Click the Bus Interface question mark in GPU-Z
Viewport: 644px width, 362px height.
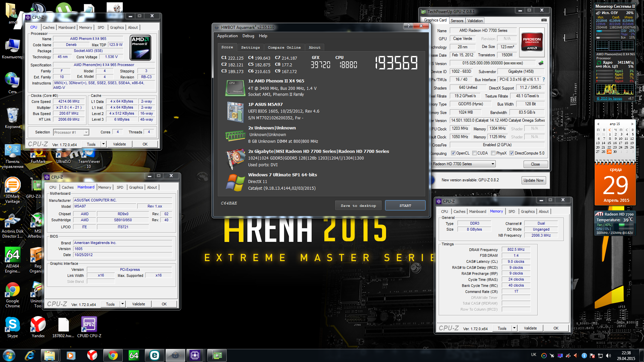click(544, 79)
